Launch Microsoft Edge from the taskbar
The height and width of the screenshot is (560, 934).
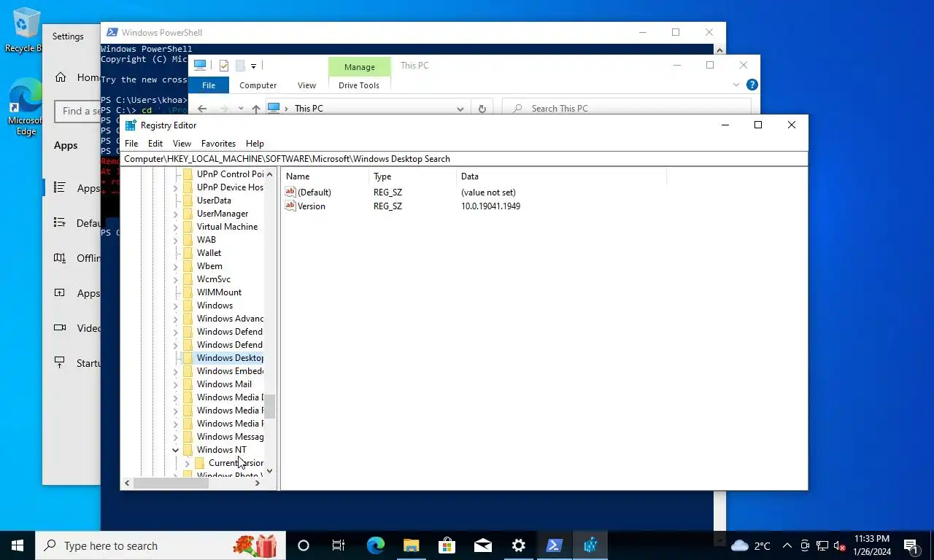(x=375, y=545)
